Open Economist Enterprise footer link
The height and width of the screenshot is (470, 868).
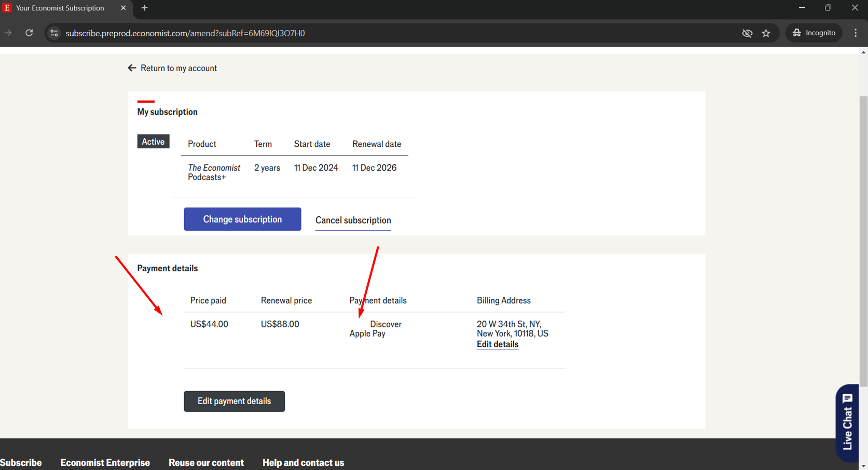(x=105, y=462)
